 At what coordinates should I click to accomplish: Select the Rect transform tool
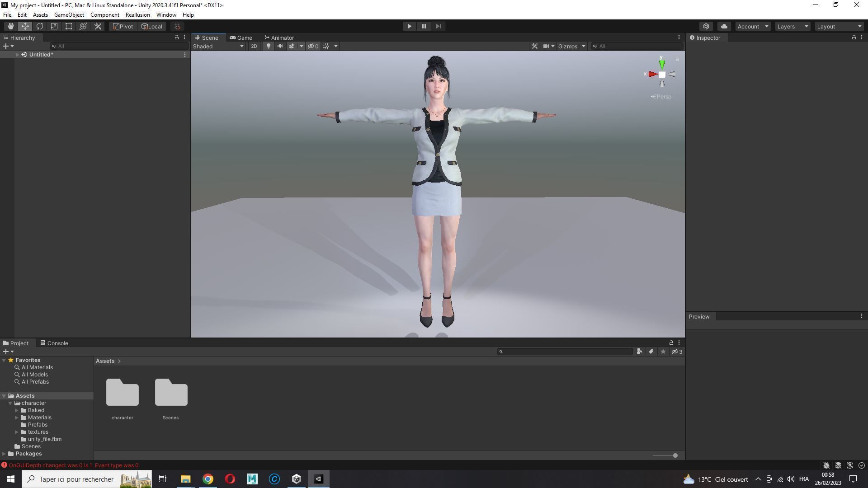point(69,26)
